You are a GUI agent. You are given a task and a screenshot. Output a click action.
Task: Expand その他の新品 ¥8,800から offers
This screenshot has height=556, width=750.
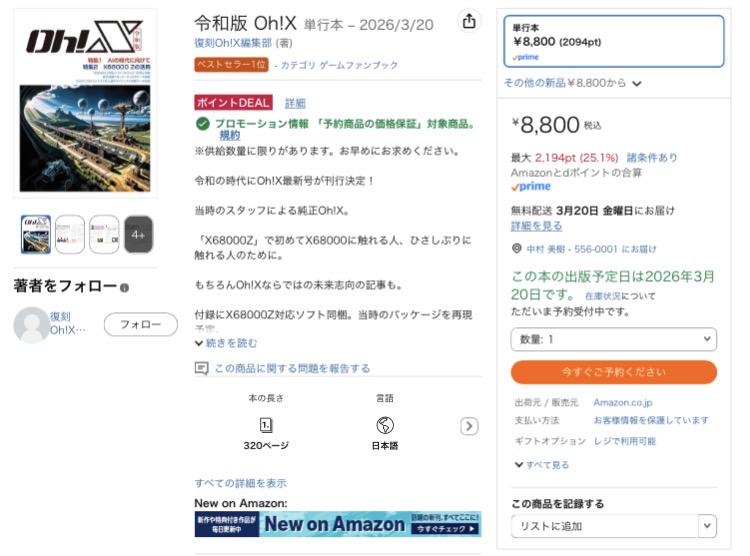pos(572,83)
